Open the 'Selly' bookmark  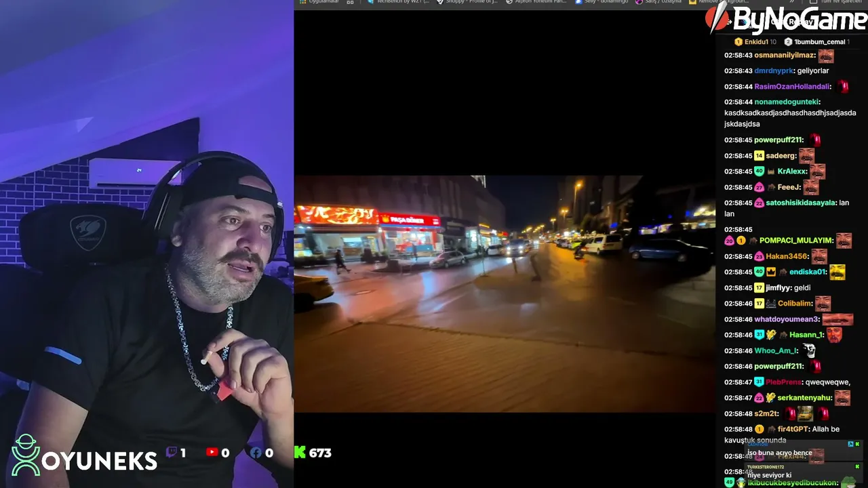601,2
